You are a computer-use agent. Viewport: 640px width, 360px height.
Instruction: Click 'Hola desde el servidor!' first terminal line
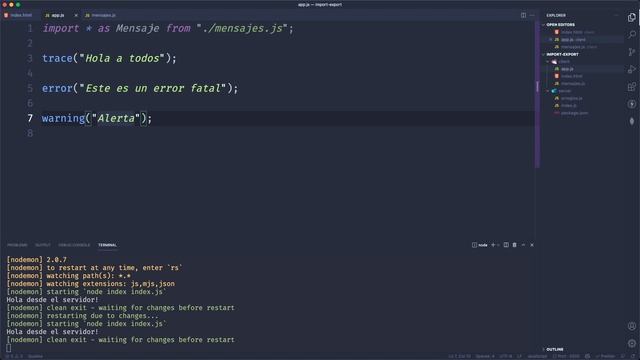[x=52, y=300]
